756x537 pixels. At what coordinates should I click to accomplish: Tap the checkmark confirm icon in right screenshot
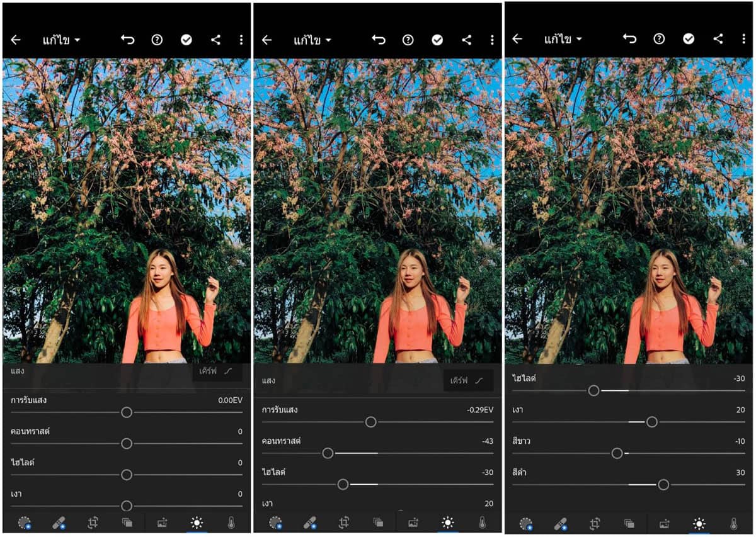click(x=689, y=39)
